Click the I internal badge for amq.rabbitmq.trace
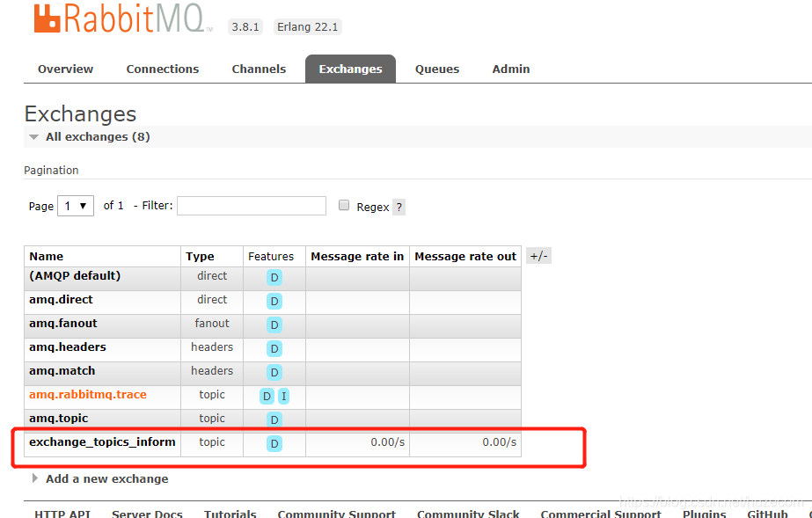The width and height of the screenshot is (812, 518). [284, 397]
